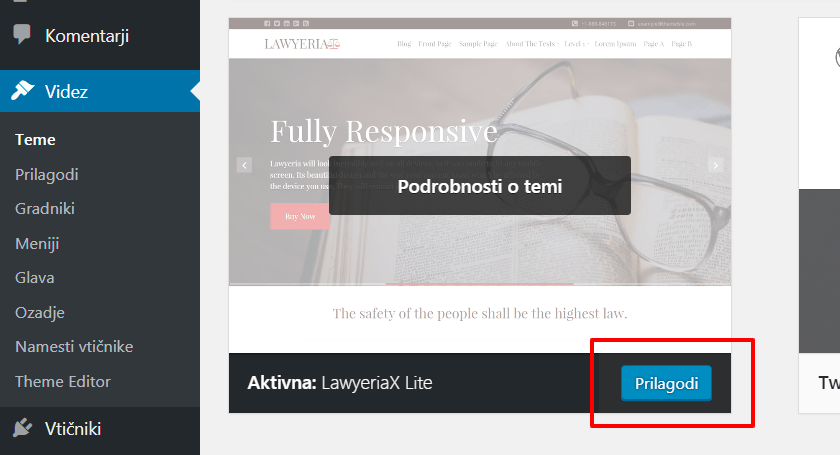Open Theme Editor in the sidebar
The height and width of the screenshot is (455, 840).
(x=63, y=382)
